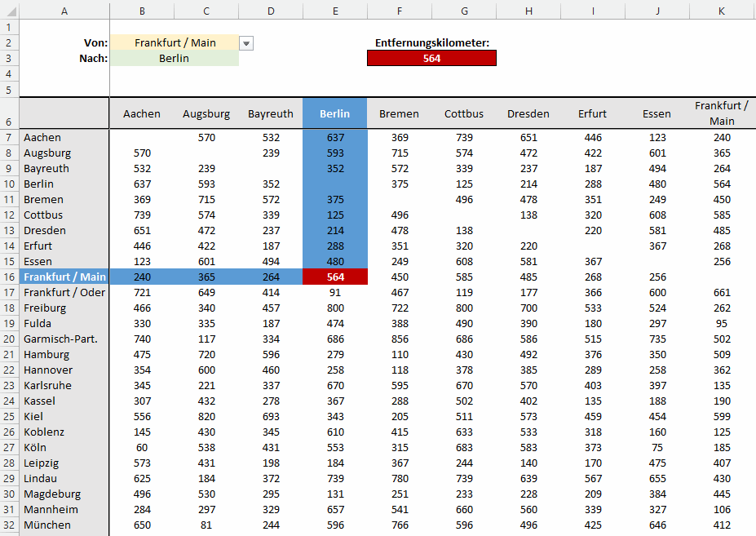
Task: Select column header B
Action: 142,11
